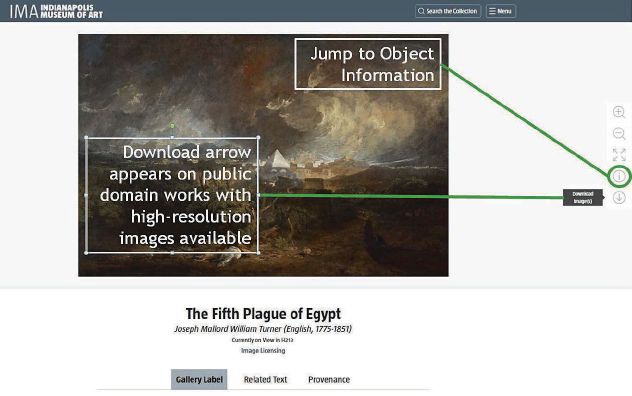Click the zoom out magnifier icon
Viewport: 632px width, 396px height.
point(619,133)
